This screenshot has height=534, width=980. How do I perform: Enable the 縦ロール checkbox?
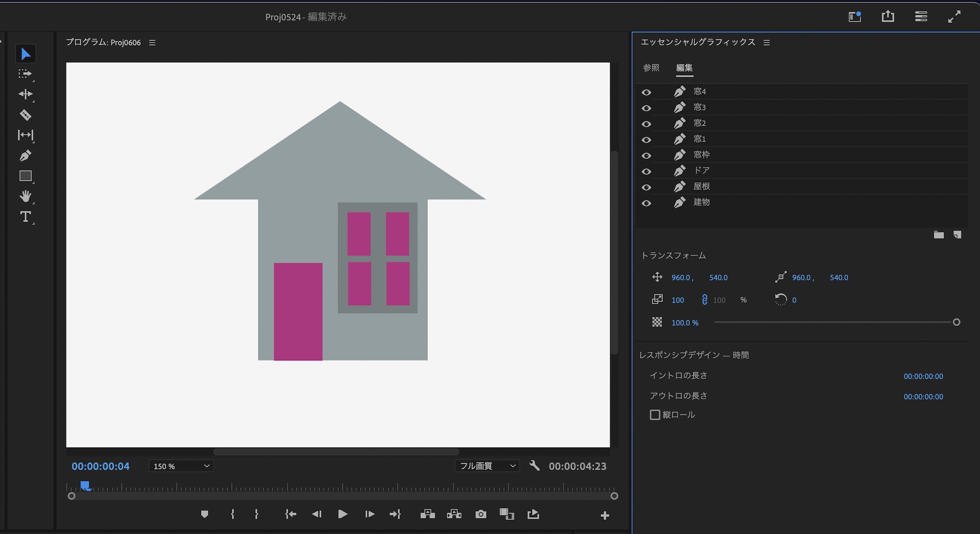point(655,415)
